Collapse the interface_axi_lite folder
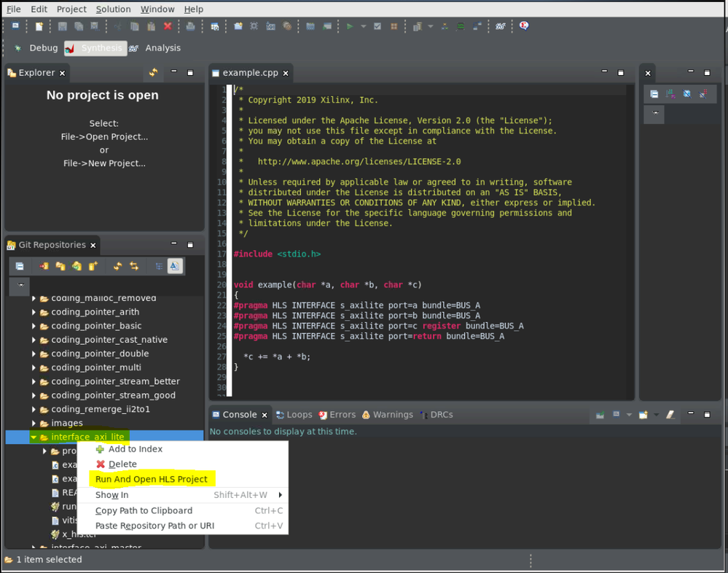Image resolution: width=728 pixels, height=573 pixels. (34, 437)
